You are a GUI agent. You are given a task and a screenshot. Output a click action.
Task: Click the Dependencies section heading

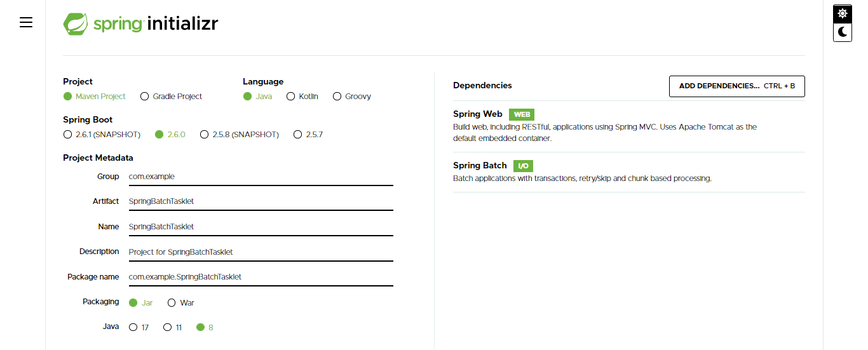(x=482, y=86)
